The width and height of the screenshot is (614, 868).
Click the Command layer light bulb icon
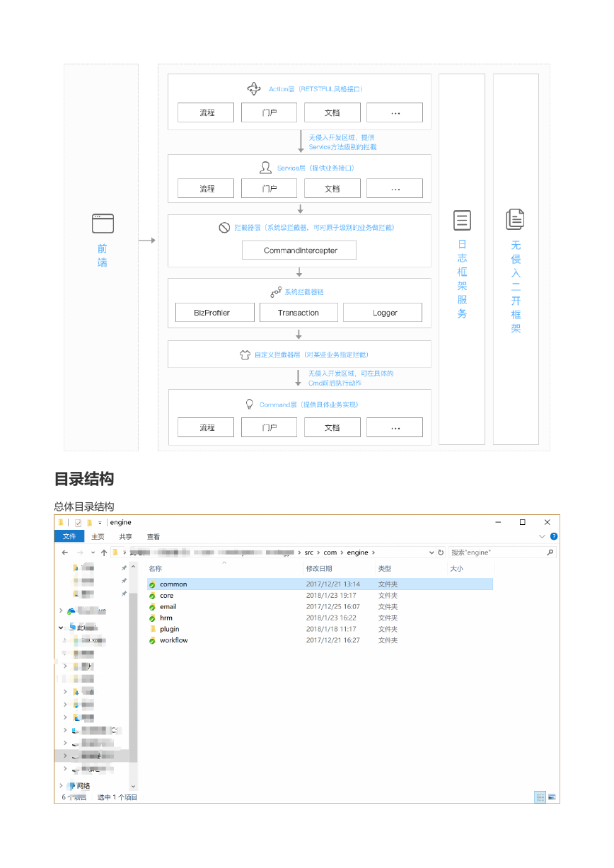click(249, 404)
